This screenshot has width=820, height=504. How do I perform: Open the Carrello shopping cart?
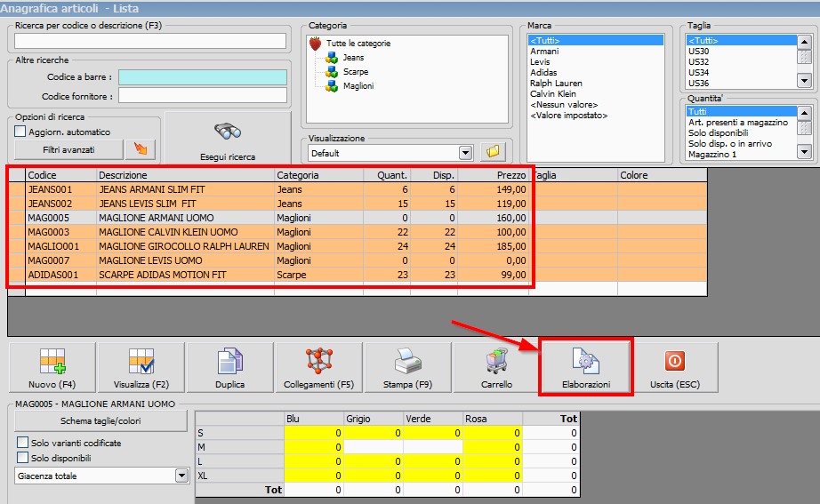click(497, 367)
